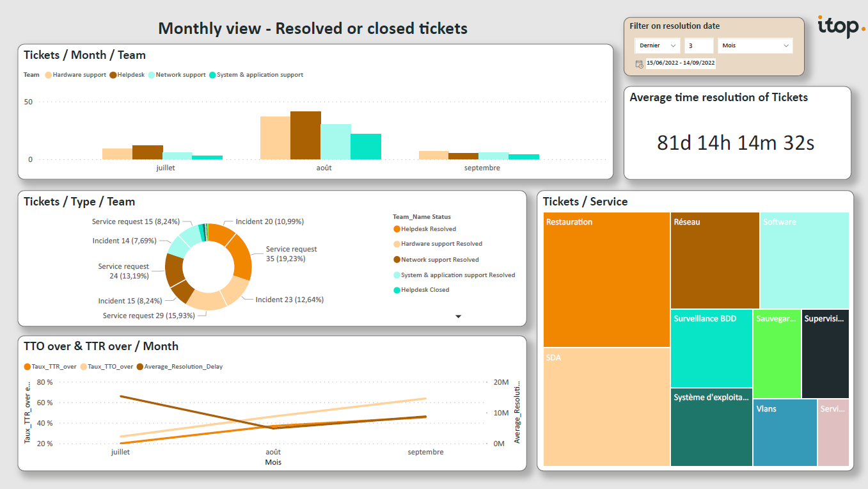
Task: Click Taux_TTR_over legend marker
Action: pyautogui.click(x=27, y=367)
